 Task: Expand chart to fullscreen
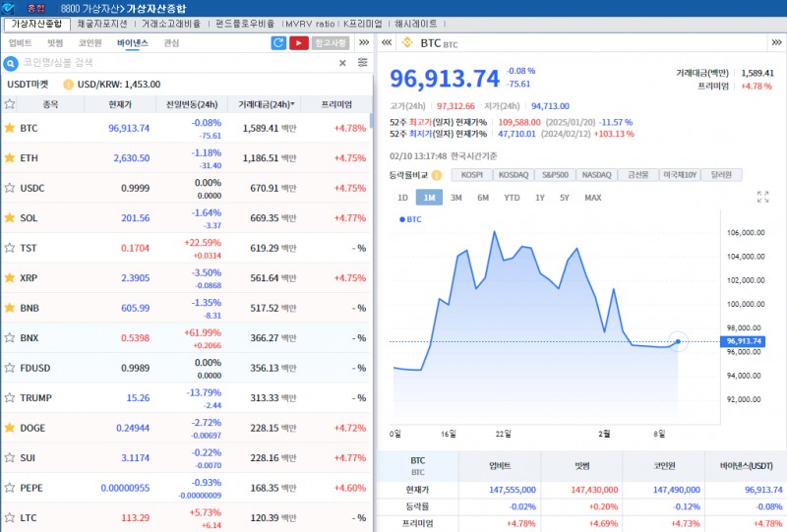(763, 197)
